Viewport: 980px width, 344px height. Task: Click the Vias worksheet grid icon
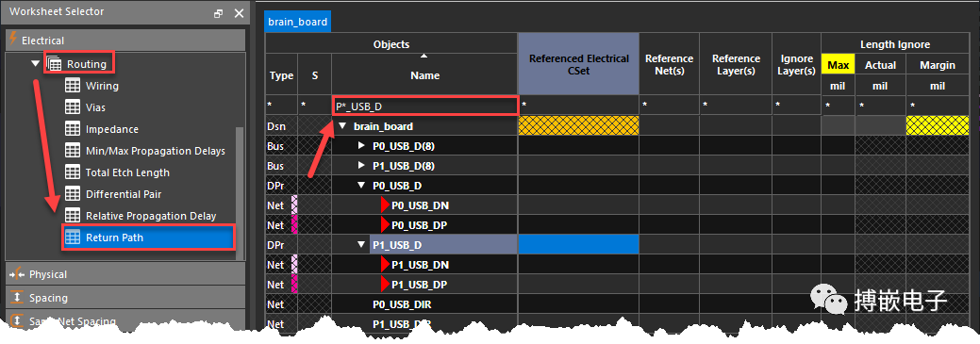click(x=73, y=107)
